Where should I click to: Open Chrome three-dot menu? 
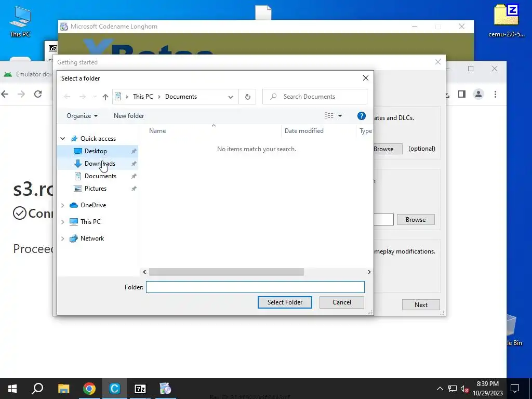495,94
